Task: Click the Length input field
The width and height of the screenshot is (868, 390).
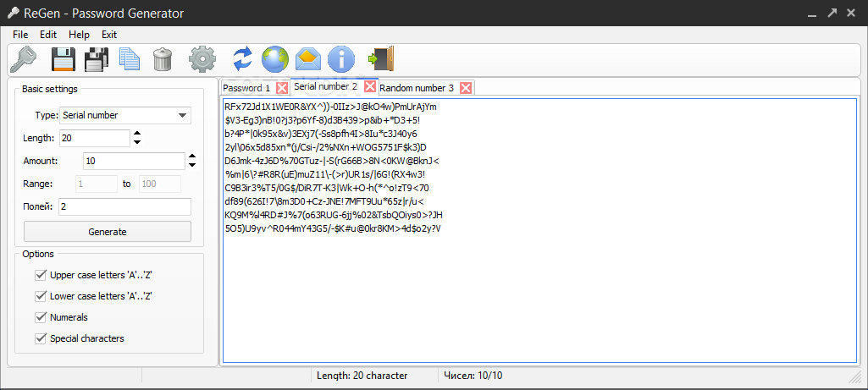Action: (x=95, y=138)
